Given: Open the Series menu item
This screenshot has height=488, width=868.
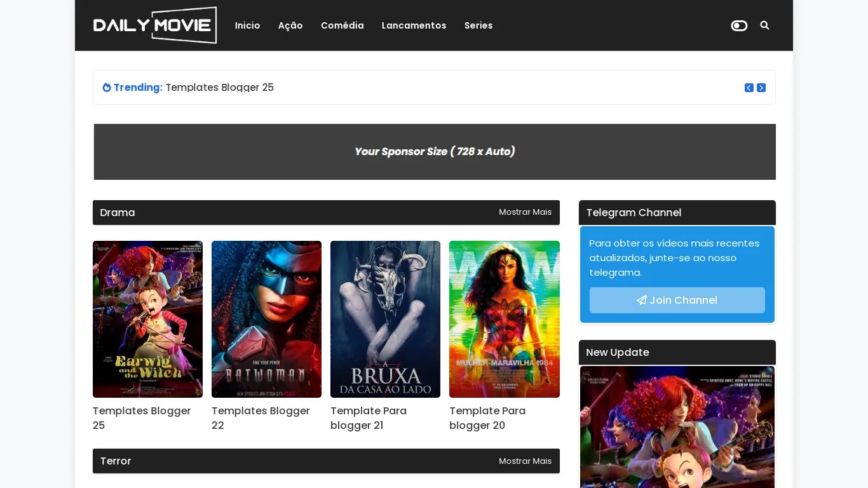Looking at the screenshot, I should tap(478, 25).
